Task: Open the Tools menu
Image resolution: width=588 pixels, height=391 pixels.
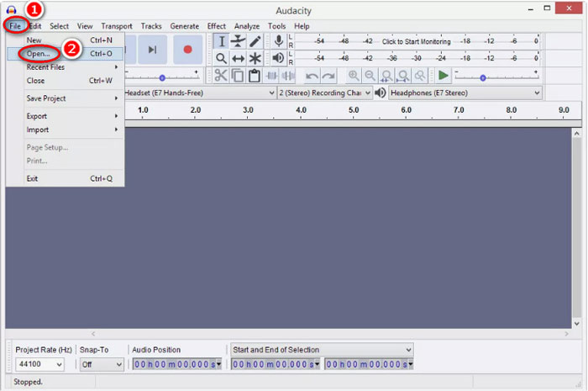Action: pyautogui.click(x=276, y=26)
